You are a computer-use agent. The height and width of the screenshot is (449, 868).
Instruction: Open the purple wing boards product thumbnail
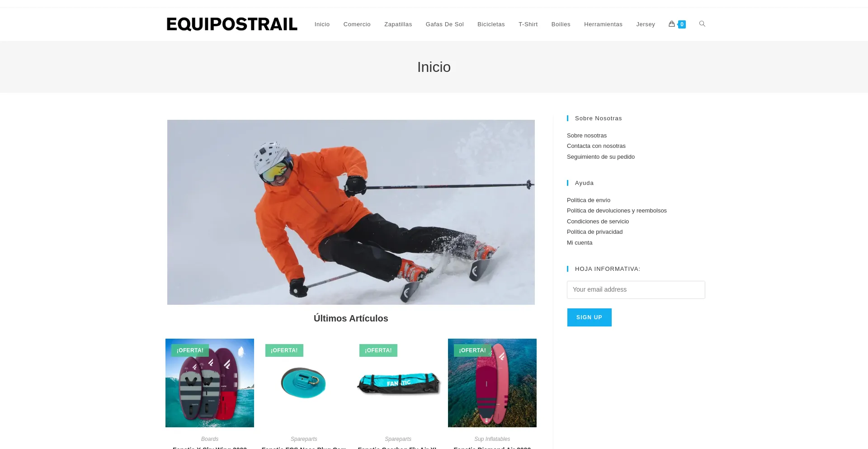210,383
